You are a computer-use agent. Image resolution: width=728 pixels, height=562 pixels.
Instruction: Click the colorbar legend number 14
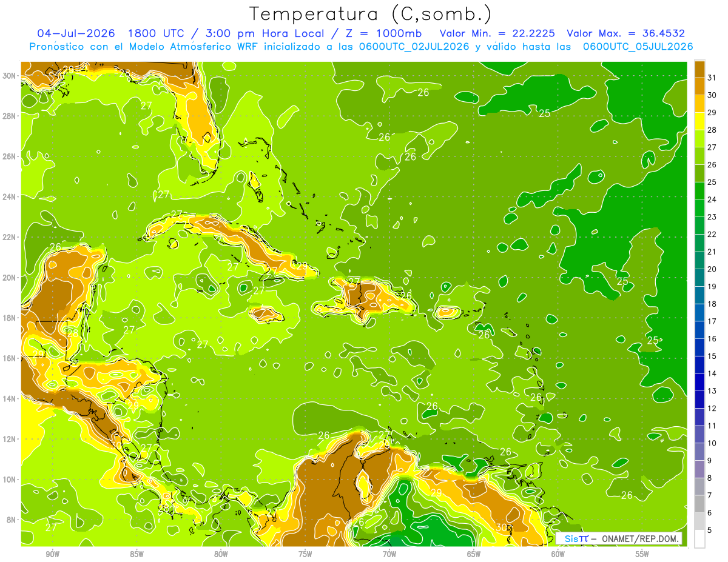(712, 373)
